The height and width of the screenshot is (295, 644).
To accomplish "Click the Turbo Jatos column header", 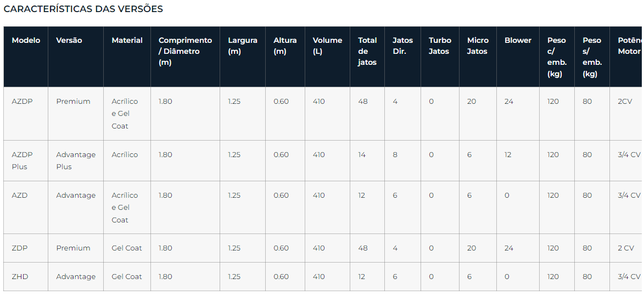I will pyautogui.click(x=440, y=46).
